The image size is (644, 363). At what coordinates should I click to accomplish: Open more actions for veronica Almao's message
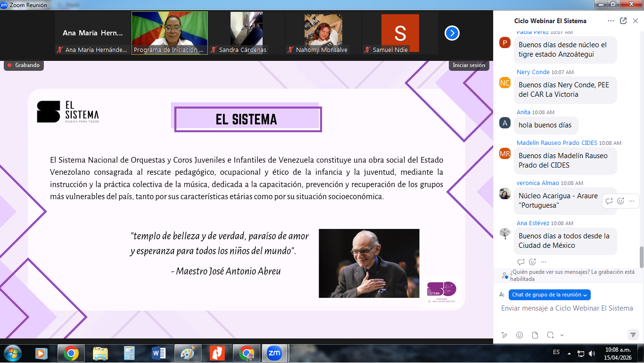pyautogui.click(x=632, y=201)
